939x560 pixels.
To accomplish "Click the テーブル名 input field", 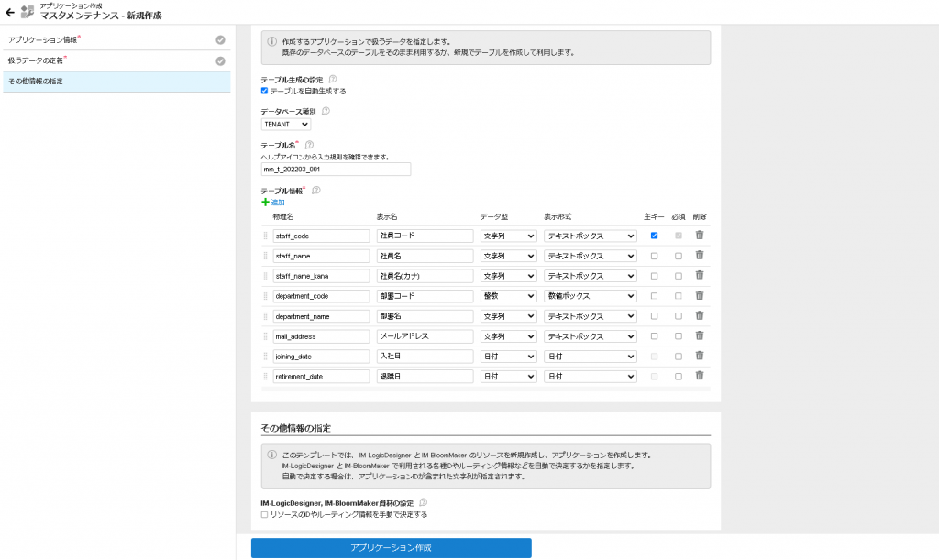I will (336, 170).
